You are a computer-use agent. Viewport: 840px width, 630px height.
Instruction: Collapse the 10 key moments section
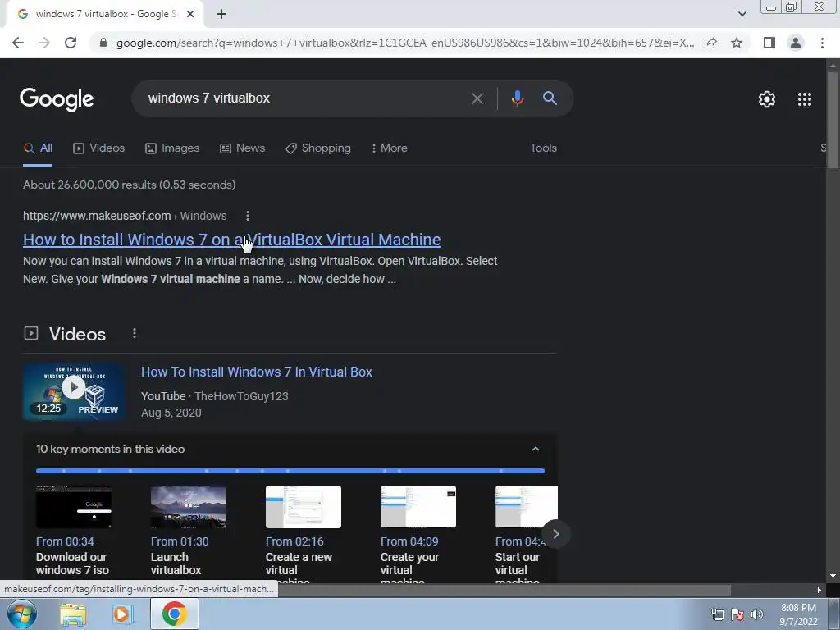point(535,449)
